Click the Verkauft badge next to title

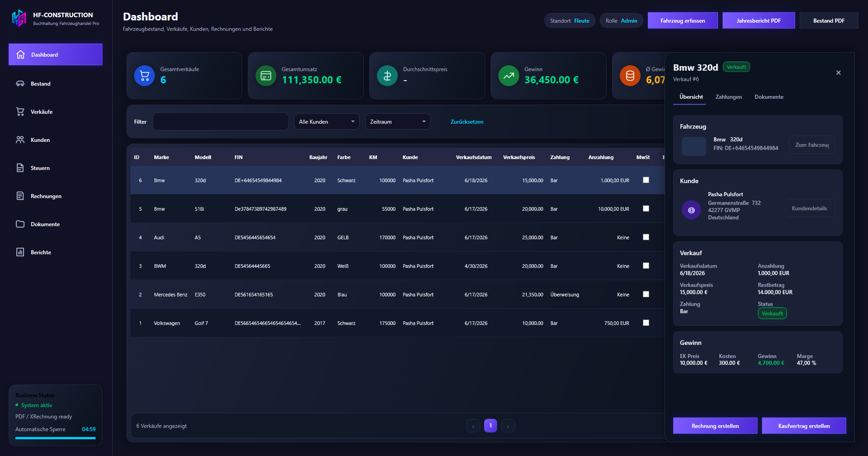[736, 67]
